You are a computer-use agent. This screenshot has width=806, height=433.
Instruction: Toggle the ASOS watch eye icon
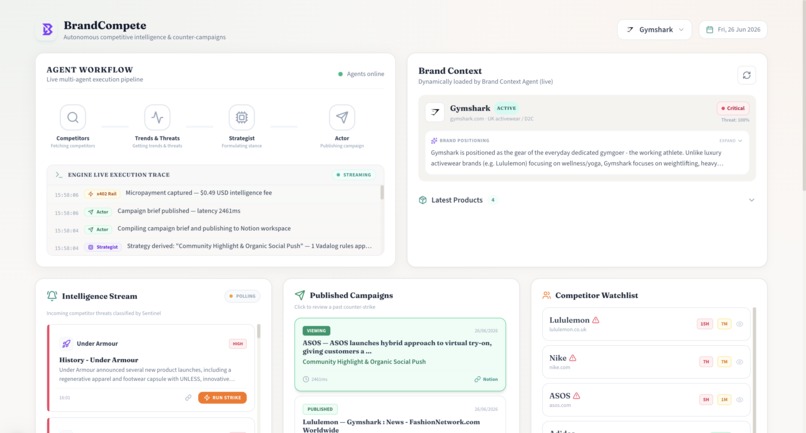pyautogui.click(x=740, y=400)
